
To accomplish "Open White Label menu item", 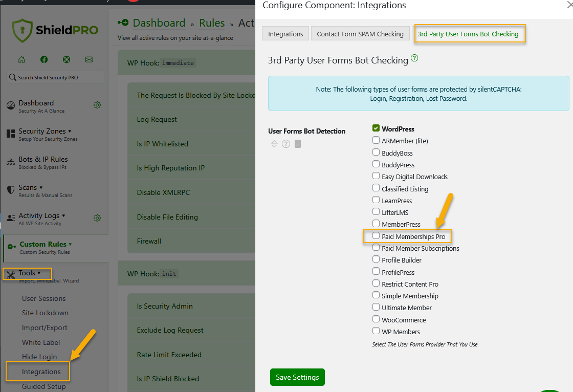I will coord(41,342).
